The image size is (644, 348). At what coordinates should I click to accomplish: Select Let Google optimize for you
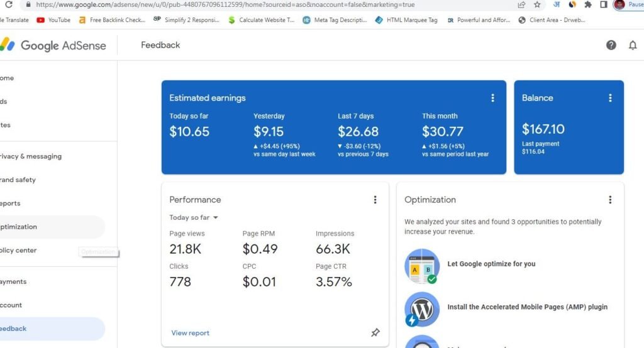(491, 264)
